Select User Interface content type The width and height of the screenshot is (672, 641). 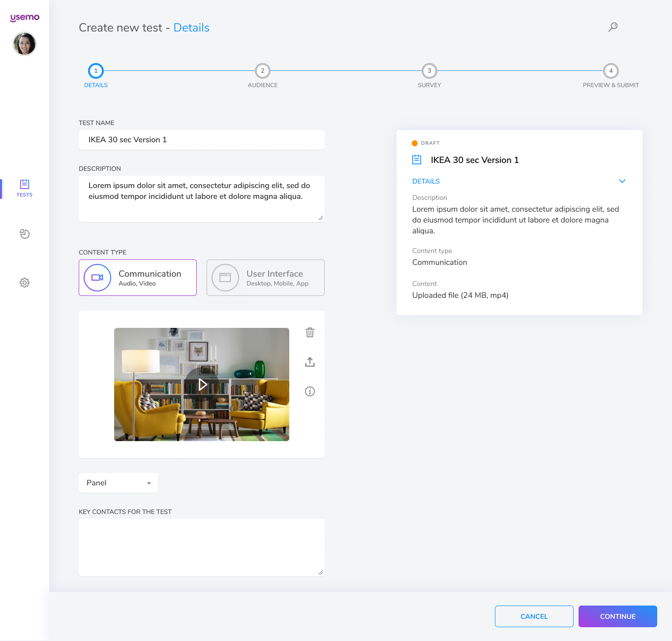(266, 278)
